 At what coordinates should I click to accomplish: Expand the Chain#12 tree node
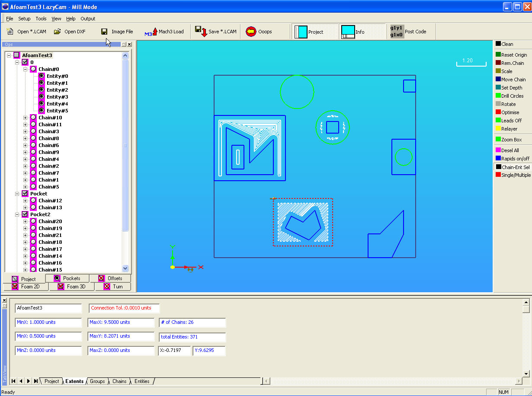(25, 201)
